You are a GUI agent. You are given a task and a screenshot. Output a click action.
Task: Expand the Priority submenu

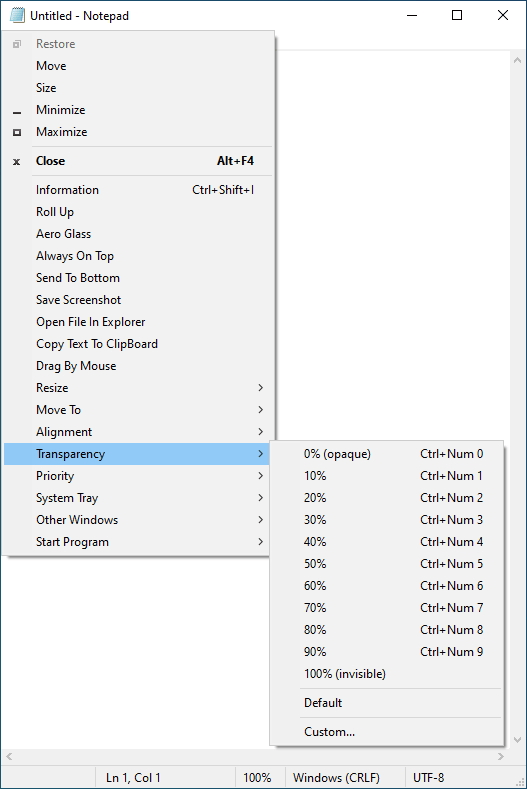(x=138, y=476)
